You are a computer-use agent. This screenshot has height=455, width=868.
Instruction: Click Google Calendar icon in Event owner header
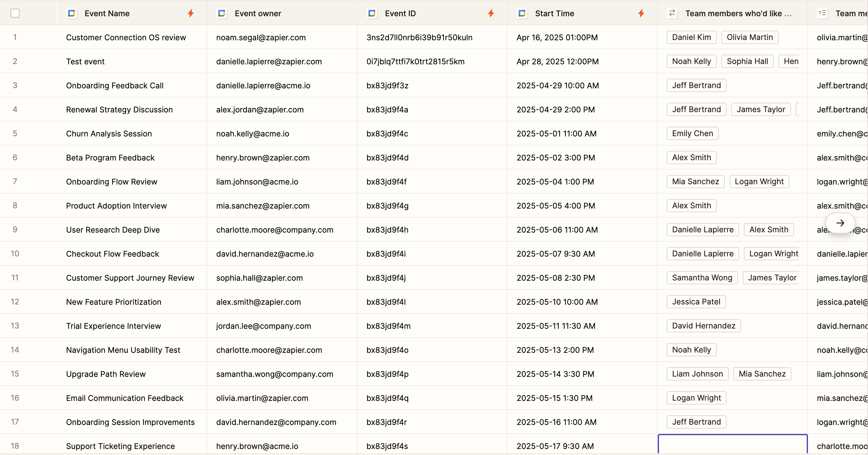click(222, 14)
